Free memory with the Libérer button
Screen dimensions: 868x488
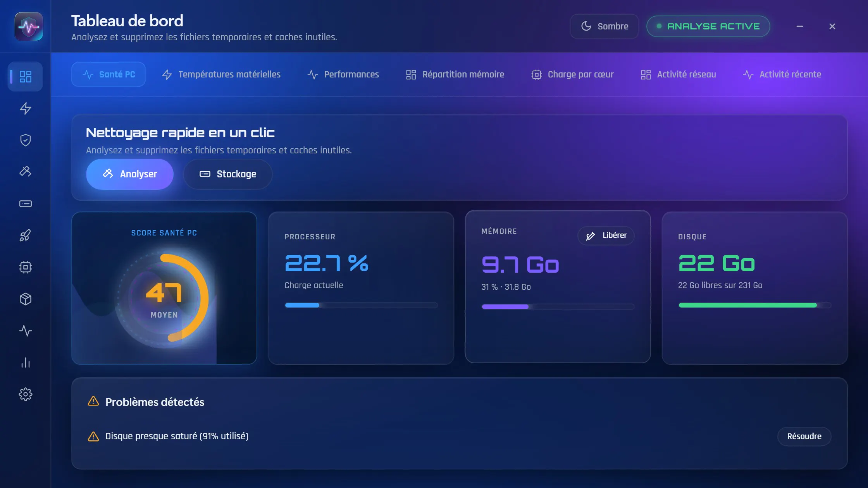606,235
